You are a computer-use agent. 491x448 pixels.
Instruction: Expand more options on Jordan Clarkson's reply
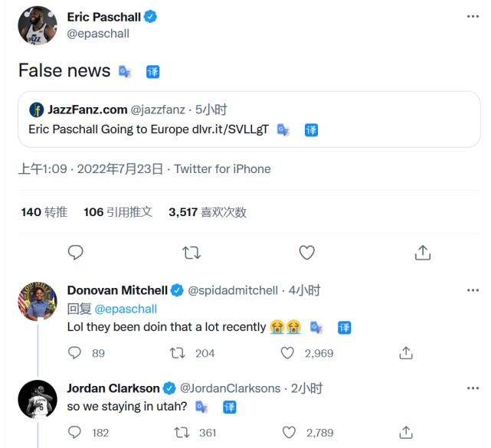474,388
